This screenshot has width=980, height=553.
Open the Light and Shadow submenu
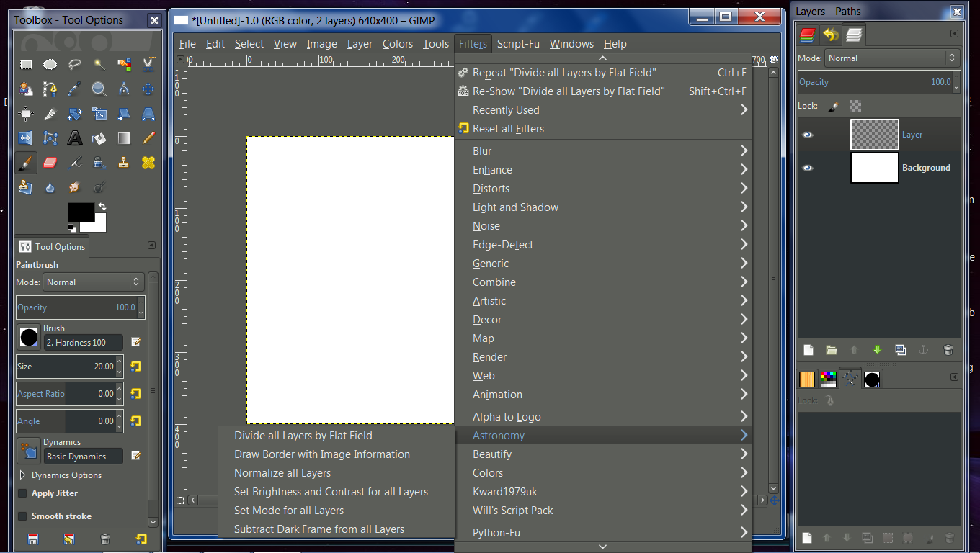pos(604,207)
